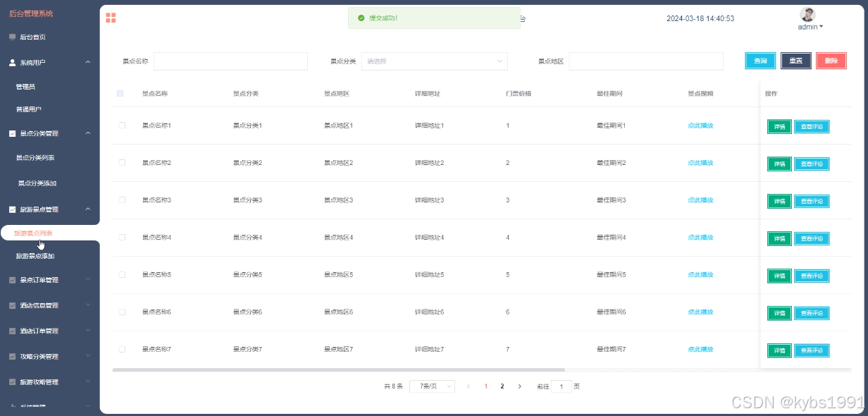Click the dark 重置 button
This screenshot has height=416, width=868.
click(796, 61)
